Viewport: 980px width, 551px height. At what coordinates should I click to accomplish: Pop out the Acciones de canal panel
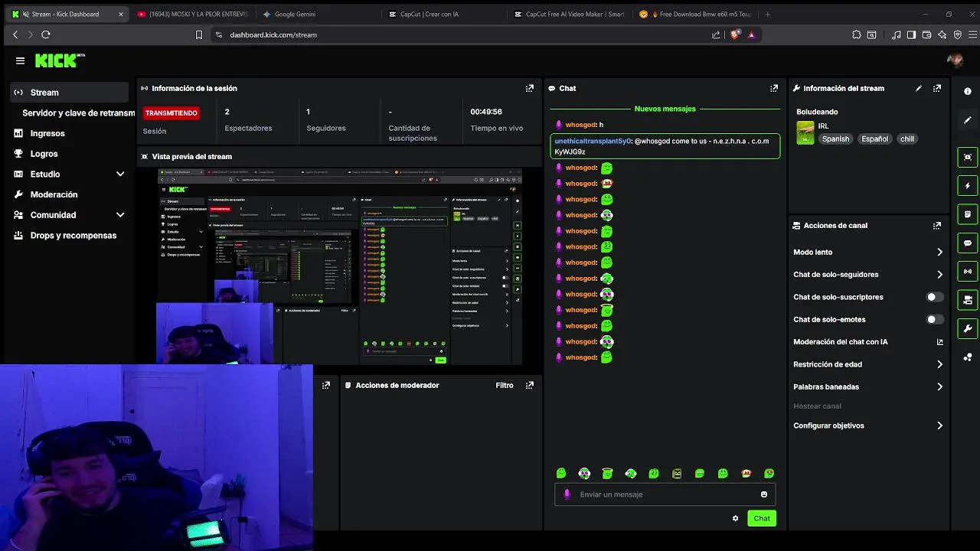(937, 226)
